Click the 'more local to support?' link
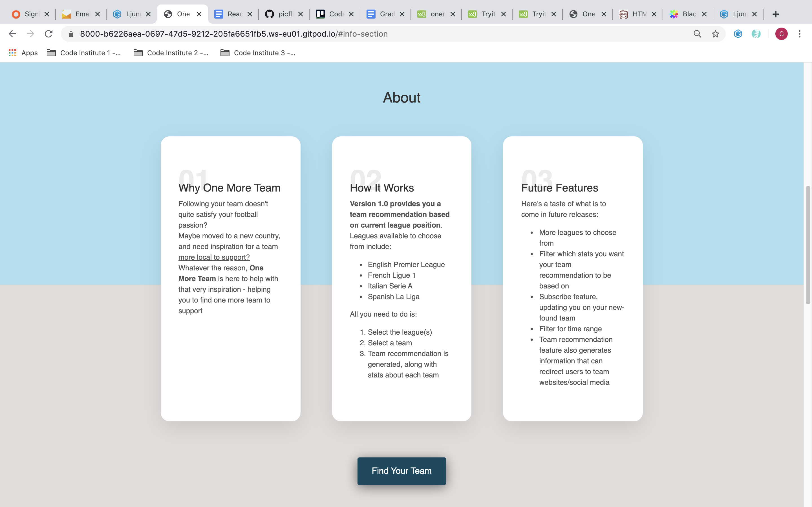Image resolution: width=812 pixels, height=507 pixels. 213,257
